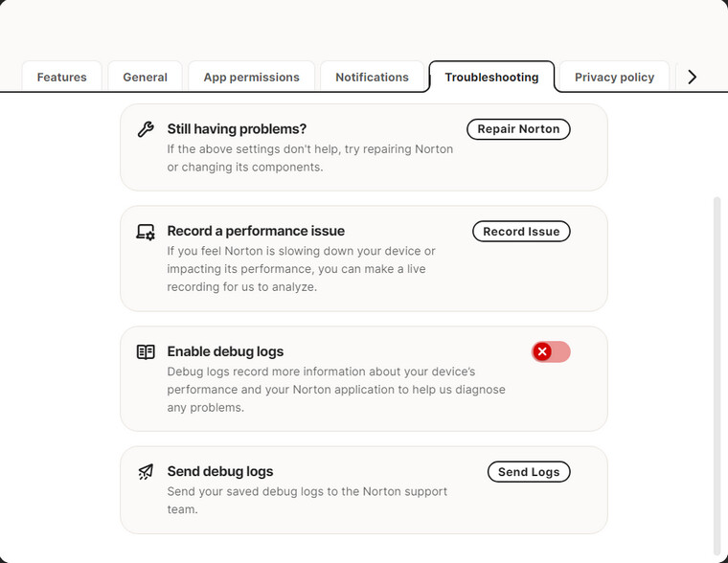The height and width of the screenshot is (563, 728).
Task: Go to the App permissions tab
Action: 251,78
